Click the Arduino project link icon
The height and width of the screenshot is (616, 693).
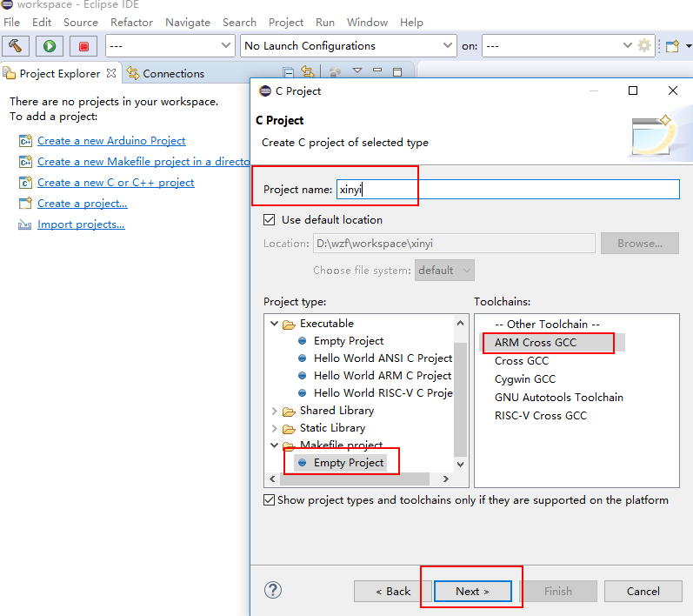[x=25, y=141]
